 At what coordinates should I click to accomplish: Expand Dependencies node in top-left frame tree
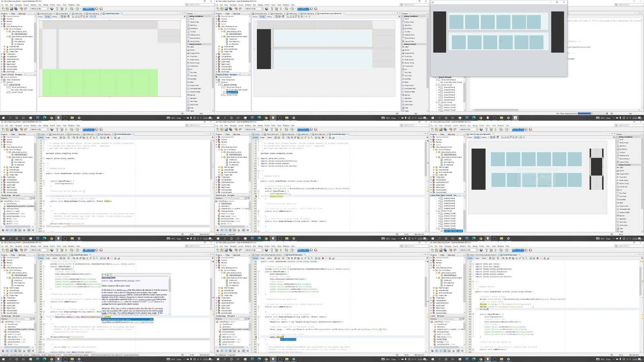click(x=4, y=46)
